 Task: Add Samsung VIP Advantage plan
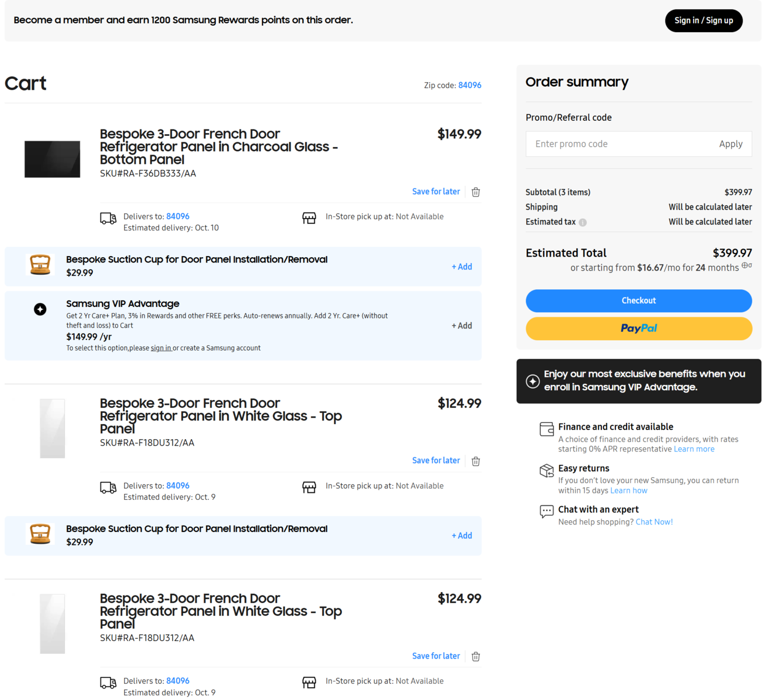pos(461,325)
